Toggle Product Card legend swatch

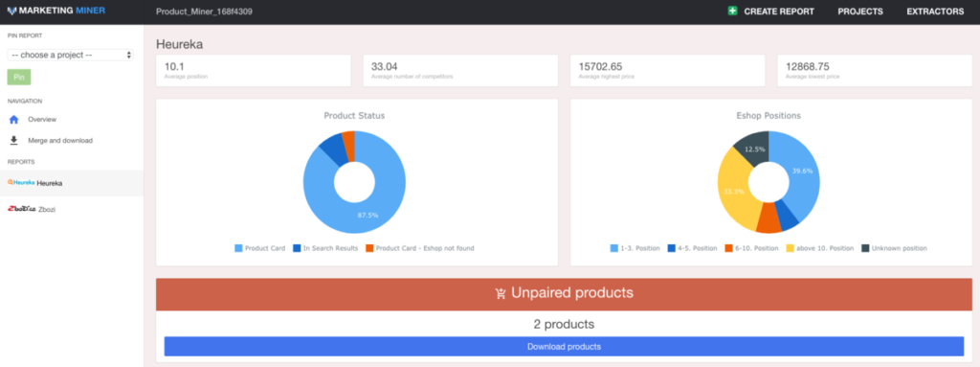238,248
